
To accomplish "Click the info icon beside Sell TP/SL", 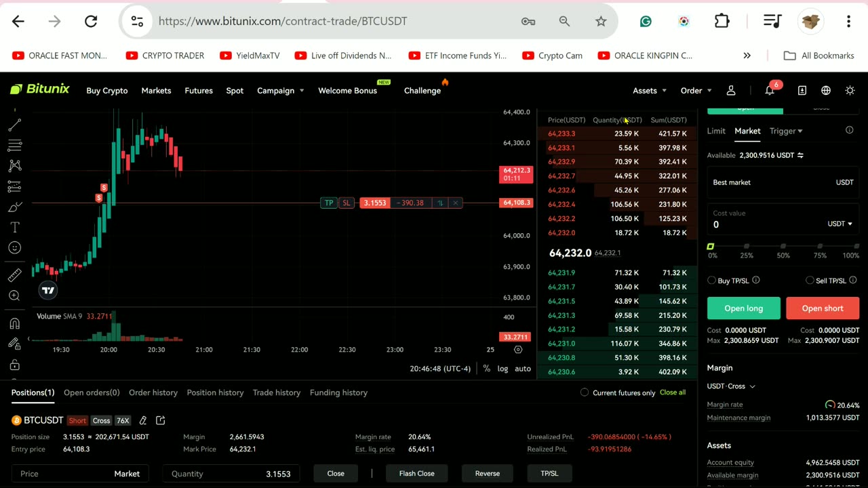I will tap(853, 280).
